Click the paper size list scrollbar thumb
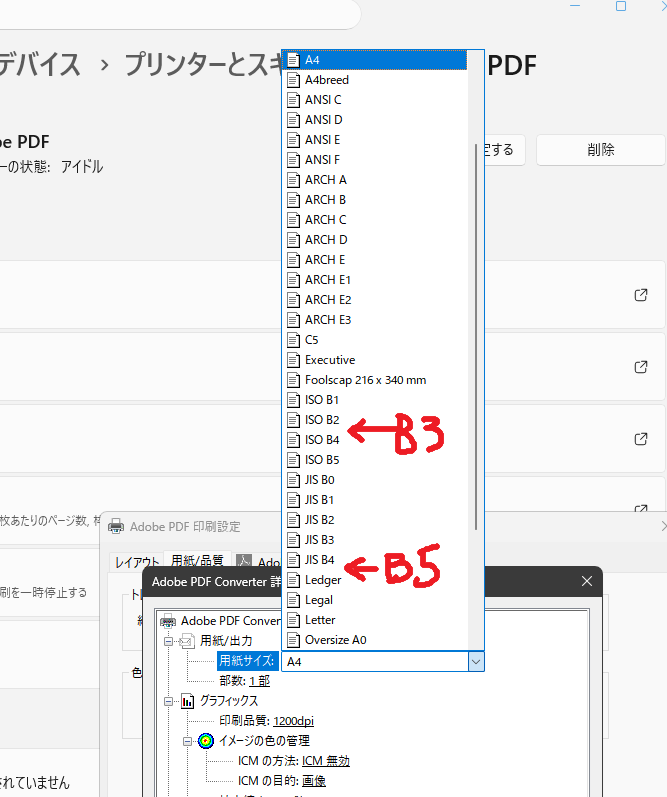The width and height of the screenshot is (667, 797). click(x=476, y=336)
